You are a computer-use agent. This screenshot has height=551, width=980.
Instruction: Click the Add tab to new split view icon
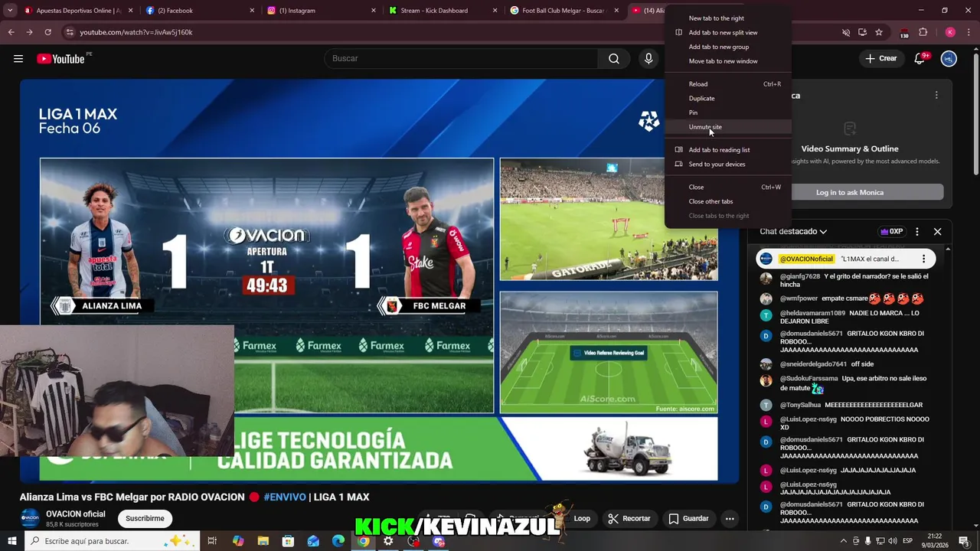[678, 32]
